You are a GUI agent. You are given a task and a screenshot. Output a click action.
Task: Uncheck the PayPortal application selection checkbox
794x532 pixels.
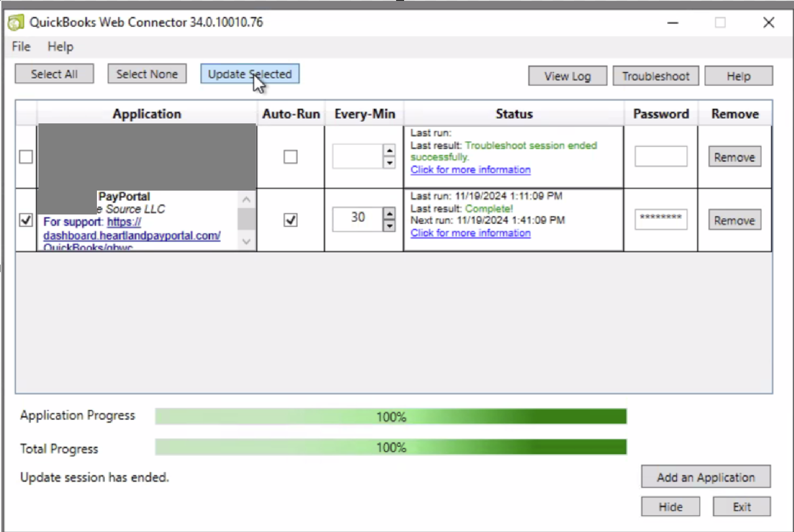point(26,220)
